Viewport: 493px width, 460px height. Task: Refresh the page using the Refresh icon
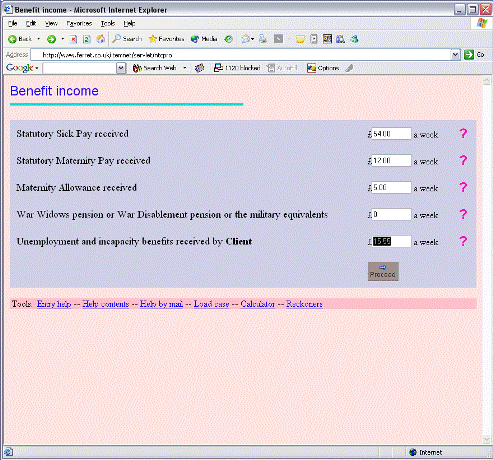(87, 39)
